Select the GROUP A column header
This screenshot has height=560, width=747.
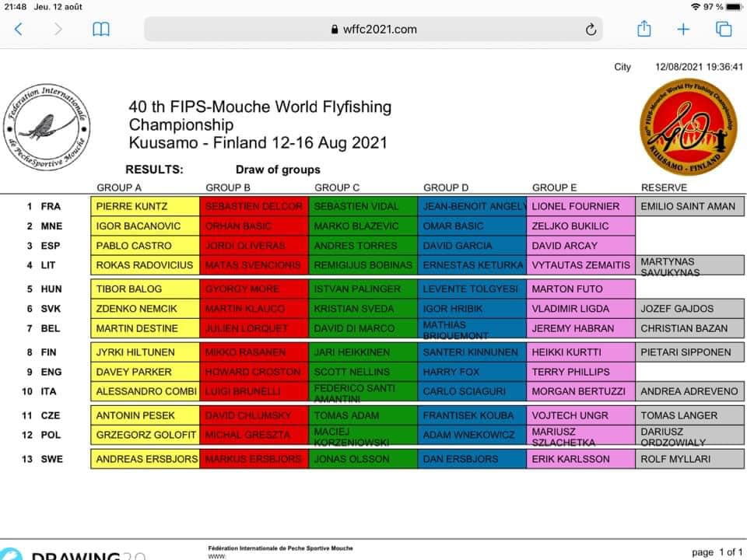[x=119, y=187]
